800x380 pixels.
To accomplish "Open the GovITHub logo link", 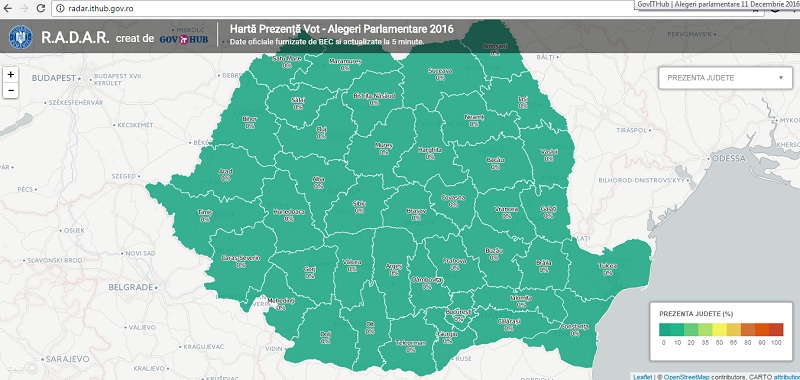I will 184,39.
